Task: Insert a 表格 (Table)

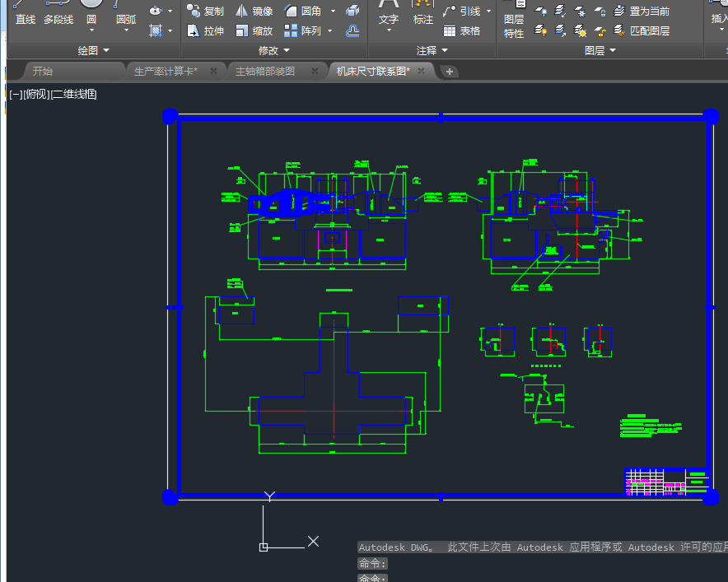Action: (x=461, y=30)
